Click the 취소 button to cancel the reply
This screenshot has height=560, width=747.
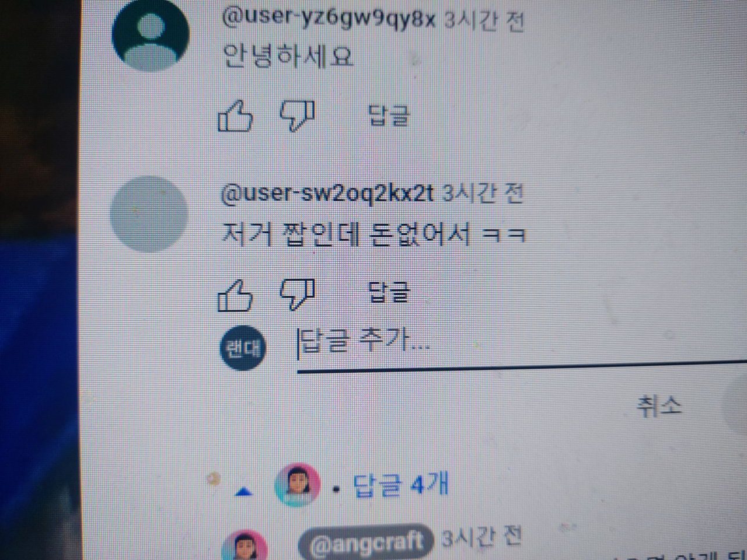click(x=659, y=405)
